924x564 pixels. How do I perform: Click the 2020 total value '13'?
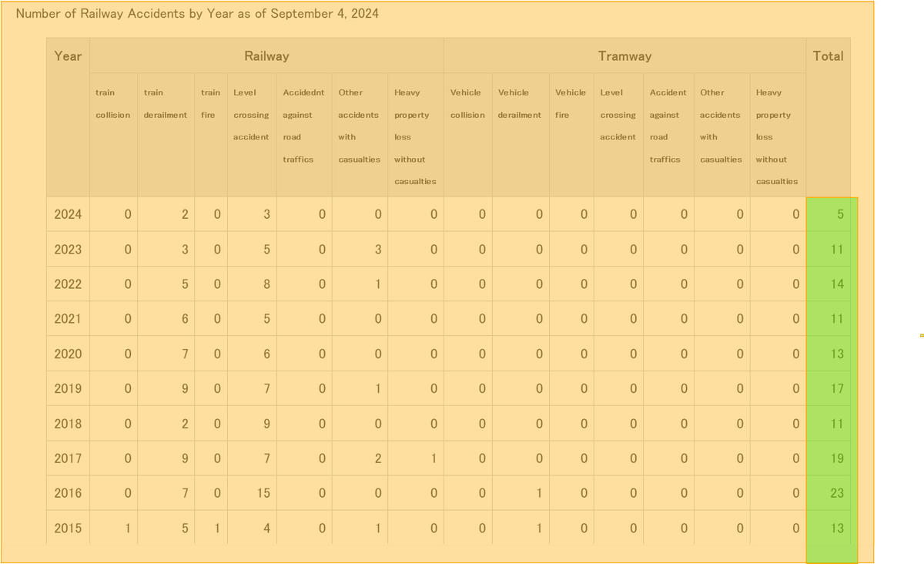pos(837,354)
